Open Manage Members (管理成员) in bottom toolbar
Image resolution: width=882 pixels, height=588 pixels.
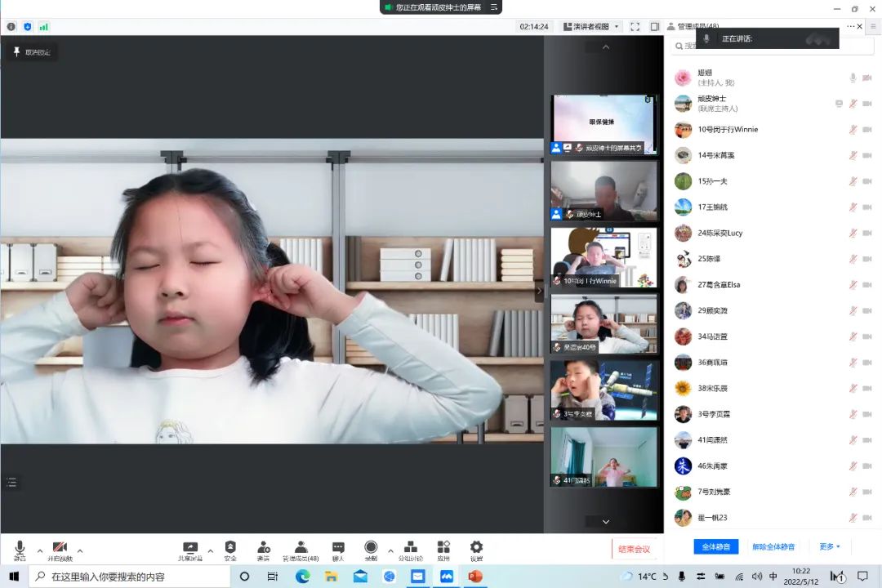coord(301,550)
